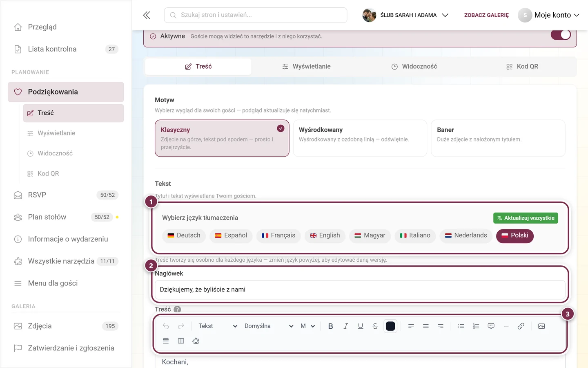588x368 pixels.
Task: Open the Moje konto menu
Action: (x=548, y=15)
